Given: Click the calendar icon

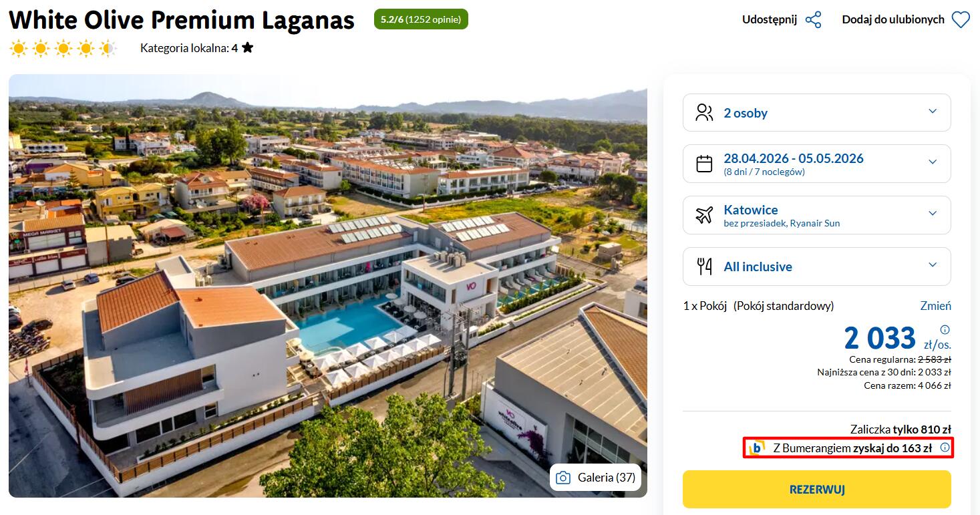Looking at the screenshot, I should (x=704, y=164).
